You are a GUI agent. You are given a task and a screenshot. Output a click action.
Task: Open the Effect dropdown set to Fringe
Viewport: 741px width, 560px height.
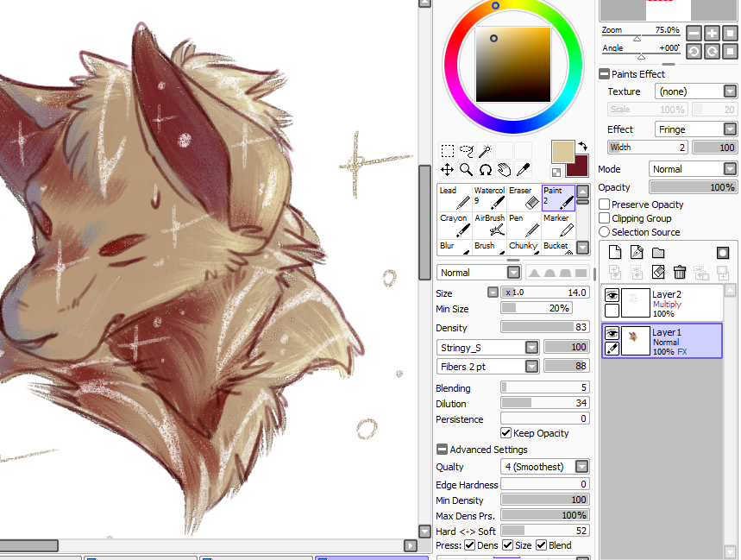coord(695,129)
